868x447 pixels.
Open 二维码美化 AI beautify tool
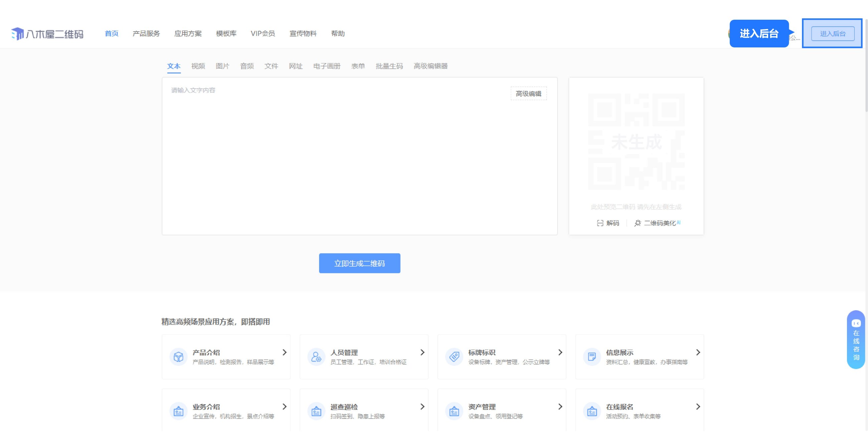658,223
